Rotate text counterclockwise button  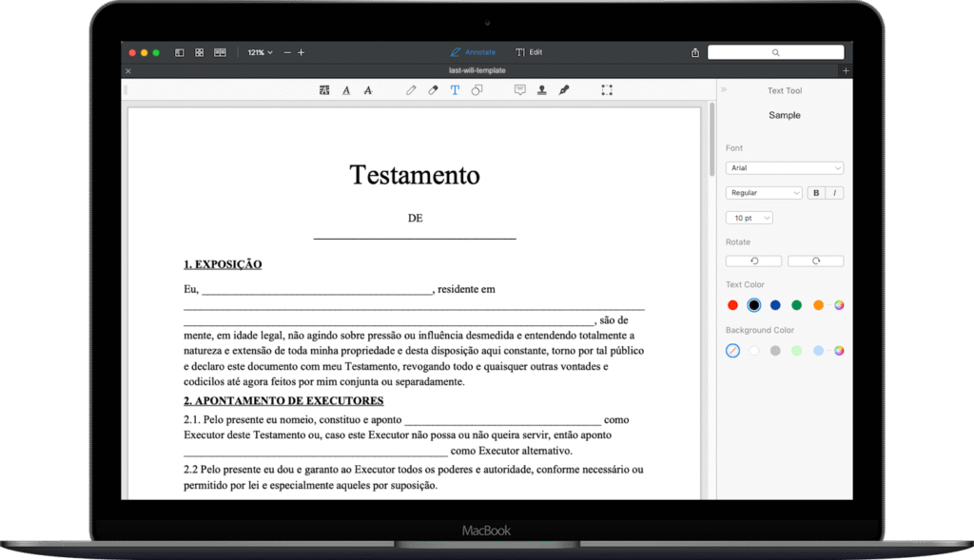point(753,261)
